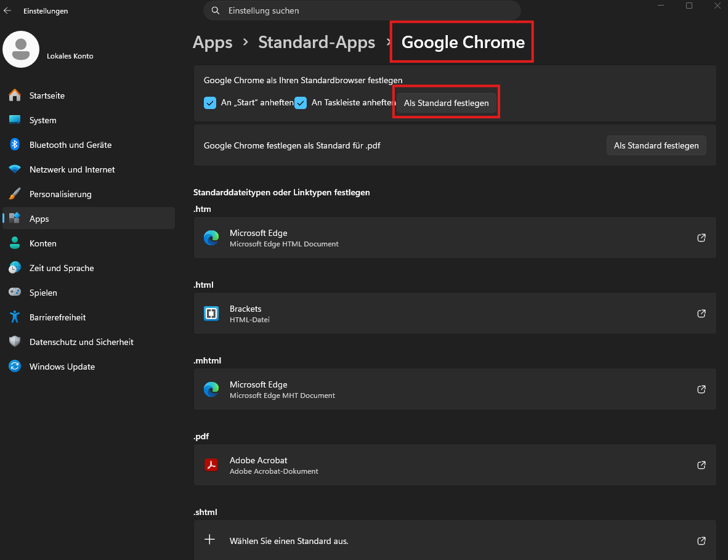Uncheck the An Taskleiste anheften checkbox
This screenshot has height=560, width=728.
301,103
